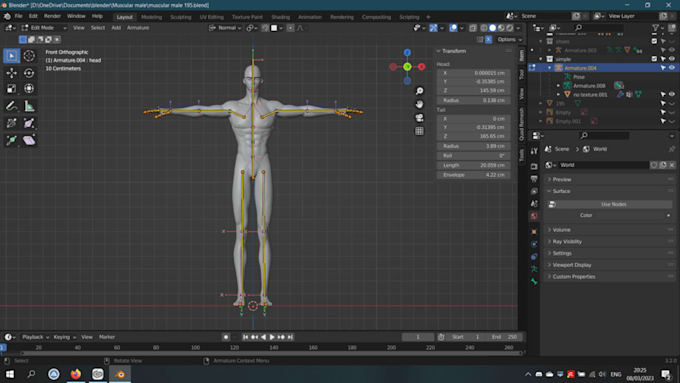Viewport: 680px width, 383px height.
Task: Open the Playback popover
Action: point(35,337)
